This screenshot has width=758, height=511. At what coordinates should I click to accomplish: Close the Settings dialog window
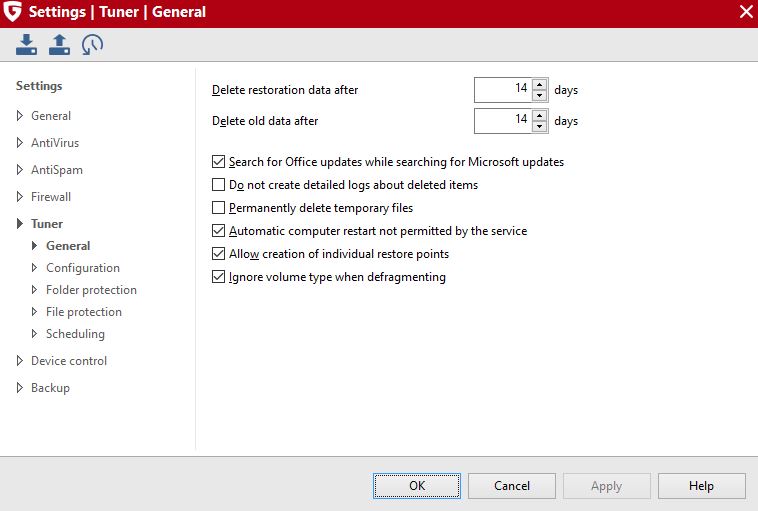[746, 12]
